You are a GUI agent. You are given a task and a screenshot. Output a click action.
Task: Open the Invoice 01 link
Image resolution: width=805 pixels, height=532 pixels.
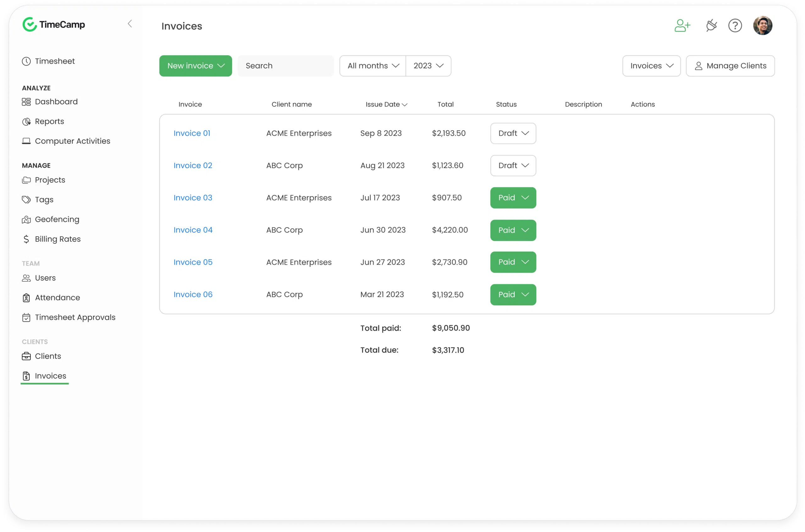(x=192, y=133)
